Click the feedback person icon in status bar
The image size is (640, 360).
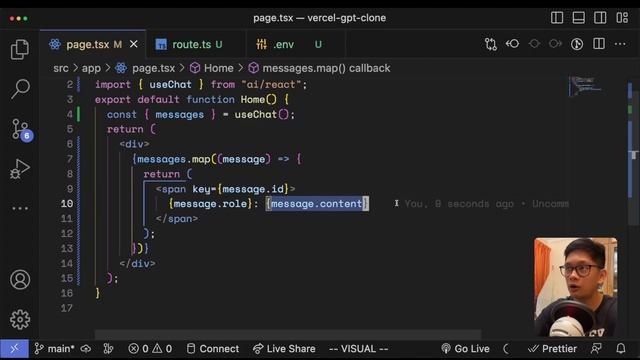pyautogui.click(x=596, y=349)
